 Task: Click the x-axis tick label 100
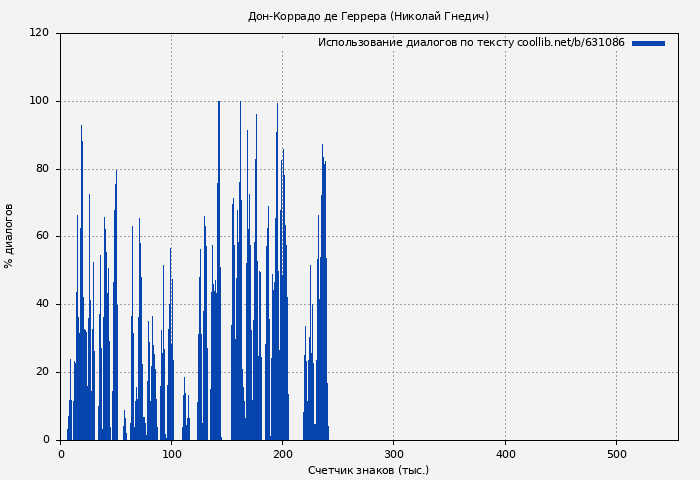pos(172,454)
